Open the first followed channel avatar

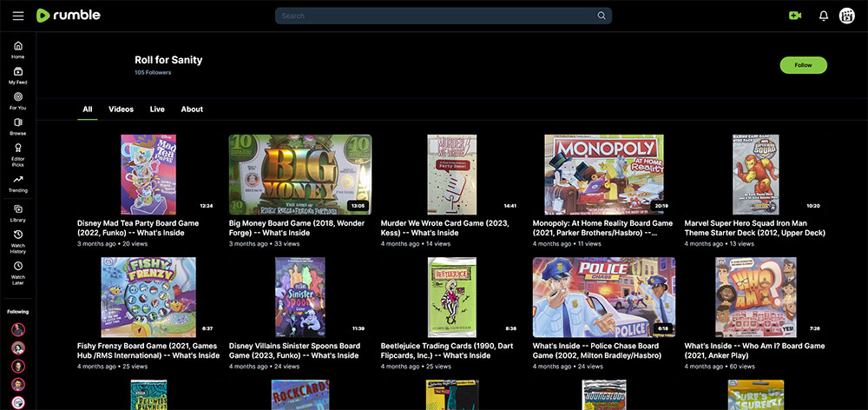coord(18,330)
